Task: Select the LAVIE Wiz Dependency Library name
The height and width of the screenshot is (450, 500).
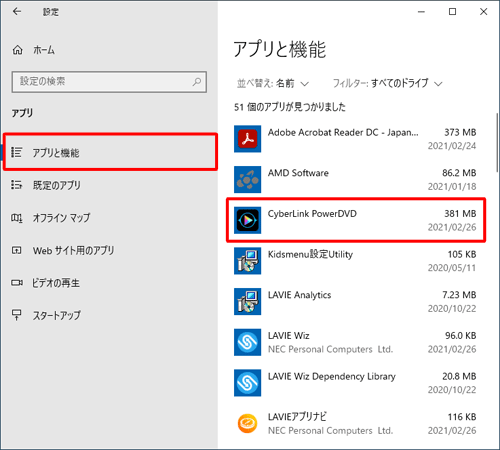Action: [332, 376]
